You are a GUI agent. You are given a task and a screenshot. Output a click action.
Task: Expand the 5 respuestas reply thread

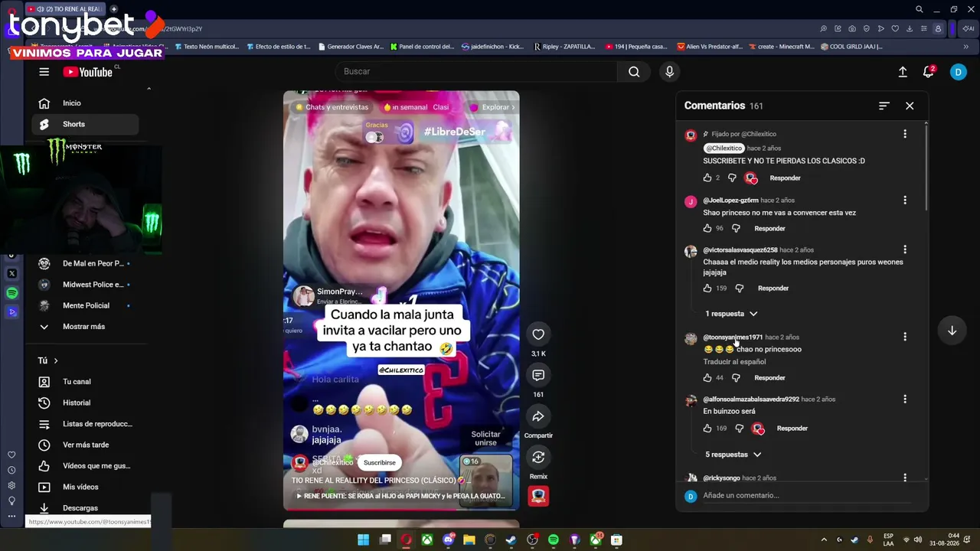pos(733,455)
